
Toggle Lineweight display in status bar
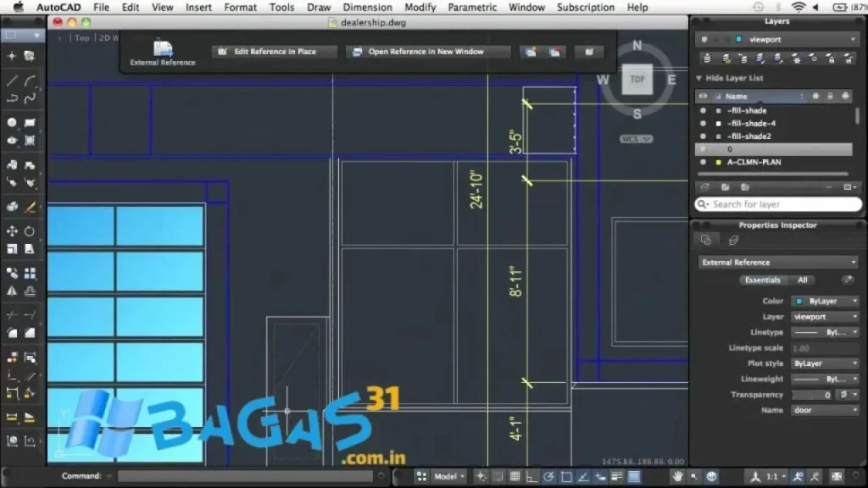coord(617,476)
